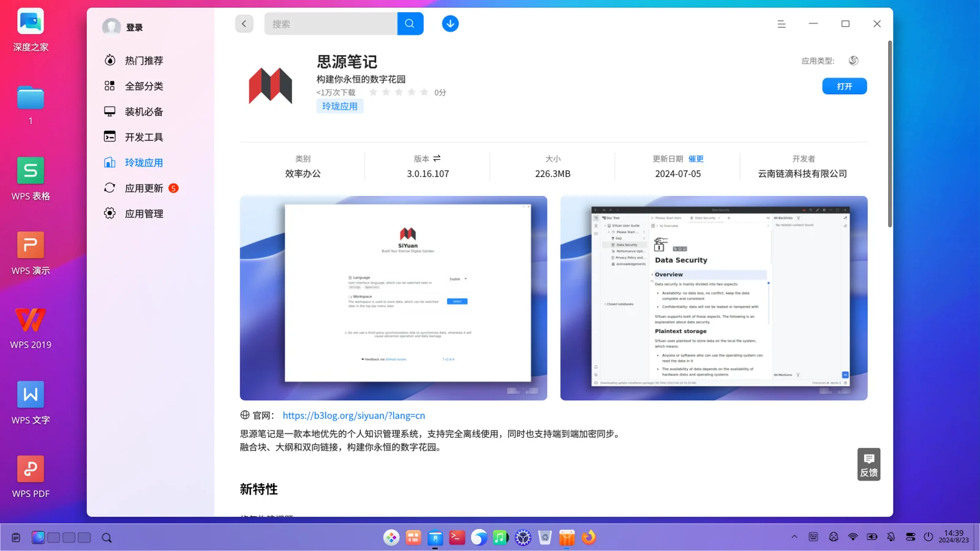
Task: Click the search magnifier button
Action: pos(410,24)
